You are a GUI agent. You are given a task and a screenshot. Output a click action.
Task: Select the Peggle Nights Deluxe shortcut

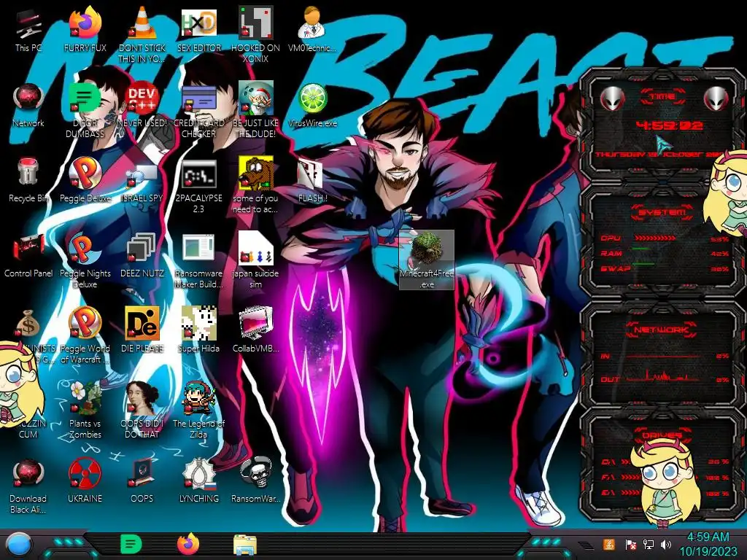pyautogui.click(x=85, y=261)
